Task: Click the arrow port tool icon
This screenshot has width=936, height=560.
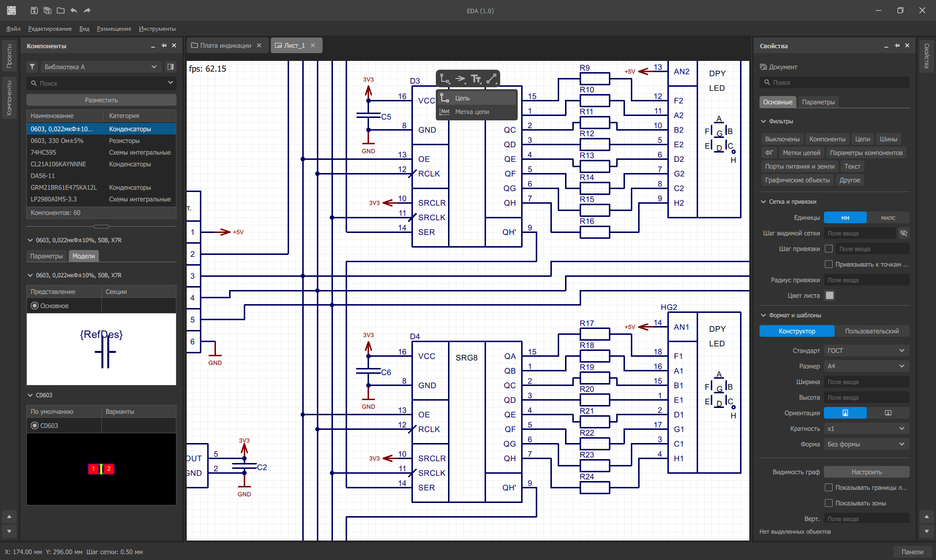Action: [460, 78]
